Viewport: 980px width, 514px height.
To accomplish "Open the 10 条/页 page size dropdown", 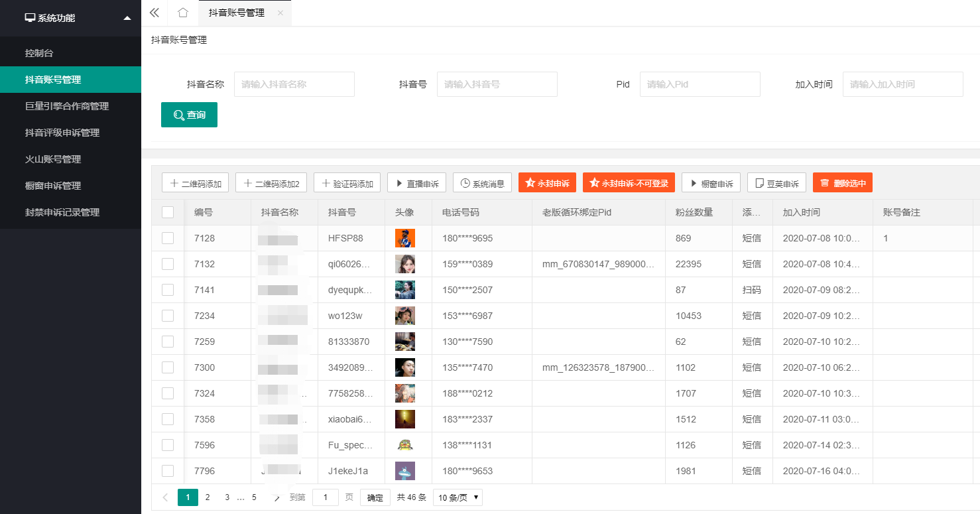I will [x=458, y=497].
